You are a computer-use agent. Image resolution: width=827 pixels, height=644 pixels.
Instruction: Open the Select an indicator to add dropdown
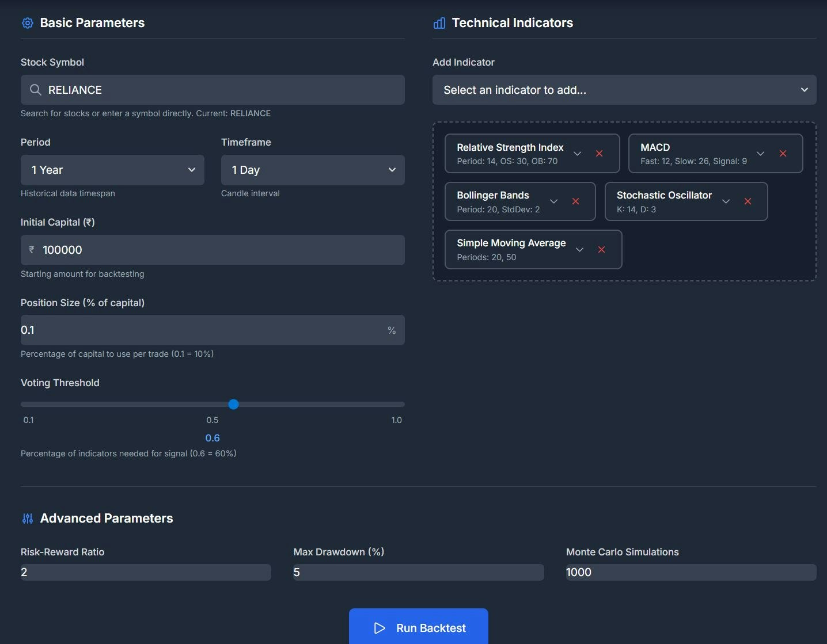(624, 90)
